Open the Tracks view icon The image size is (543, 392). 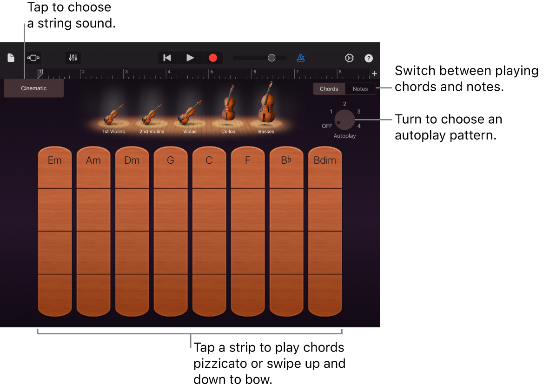point(33,58)
